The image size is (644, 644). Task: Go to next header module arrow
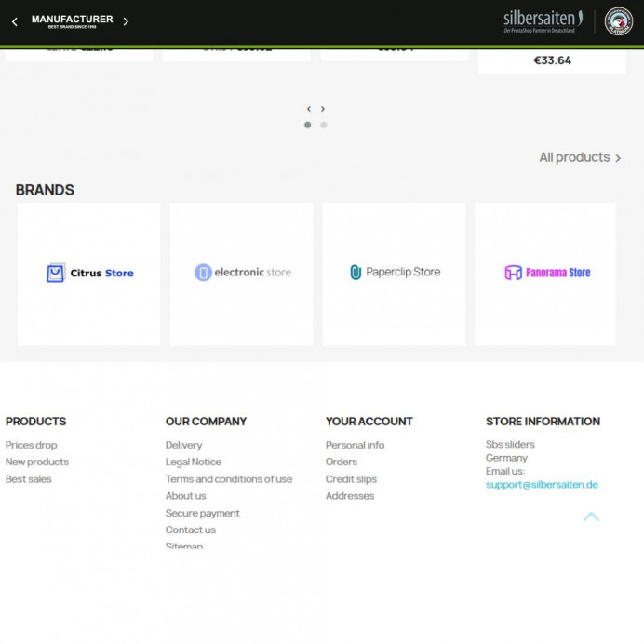point(126,21)
